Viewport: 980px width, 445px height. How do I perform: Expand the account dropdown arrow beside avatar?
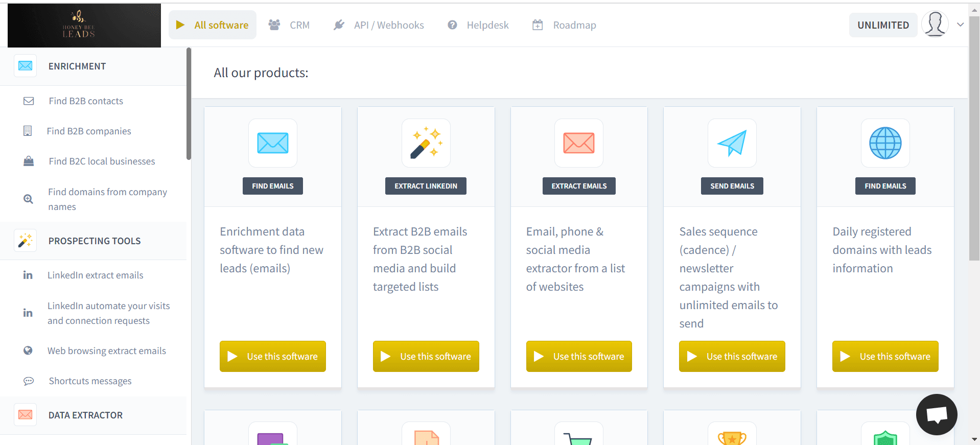(960, 25)
